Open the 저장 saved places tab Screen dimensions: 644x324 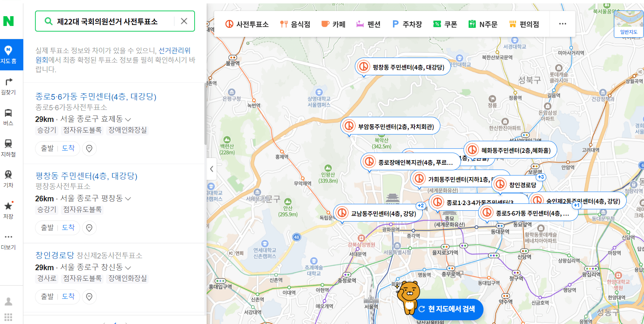point(8,210)
